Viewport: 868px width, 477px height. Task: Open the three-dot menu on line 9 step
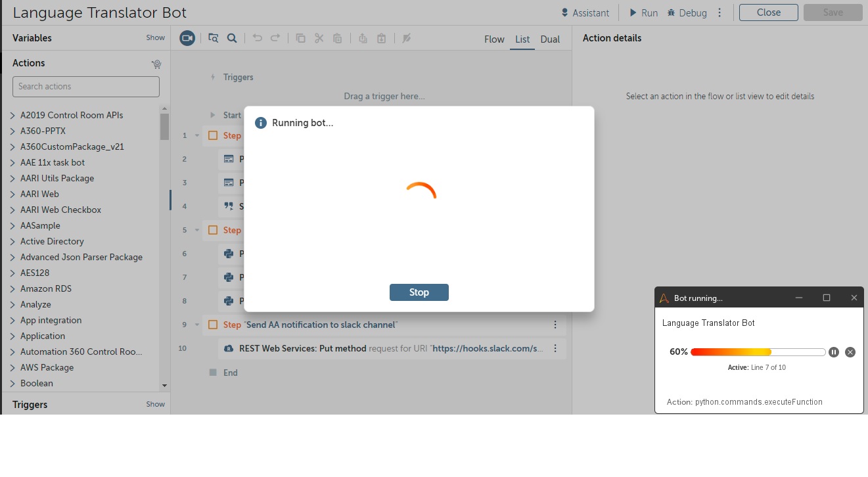coord(555,325)
